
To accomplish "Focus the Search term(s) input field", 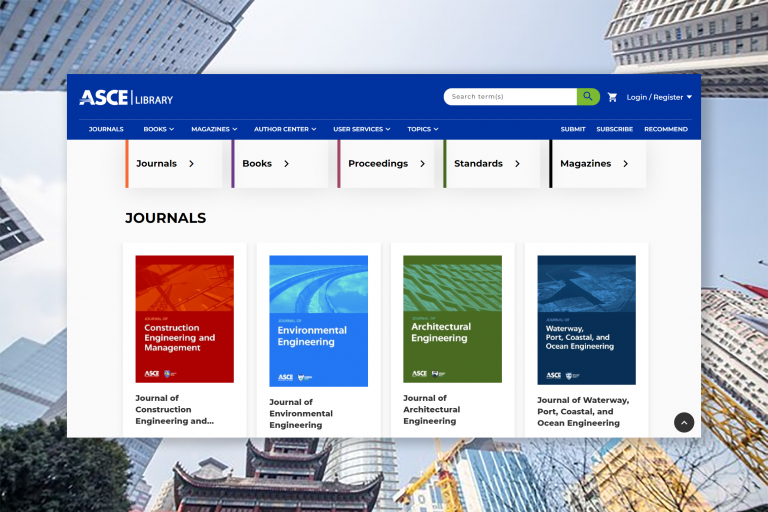I will pyautogui.click(x=510, y=97).
